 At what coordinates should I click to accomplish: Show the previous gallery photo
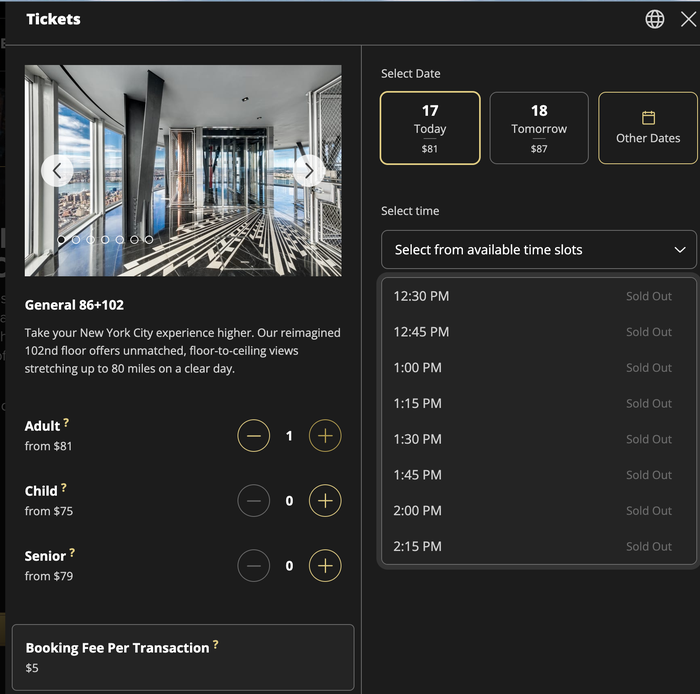point(57,170)
